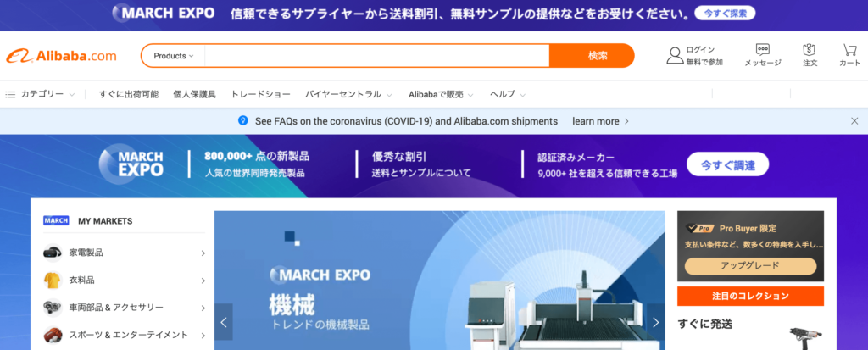The width and height of the screenshot is (868, 350).
Task: Open the orders icon labeled 注文
Action: pos(810,49)
